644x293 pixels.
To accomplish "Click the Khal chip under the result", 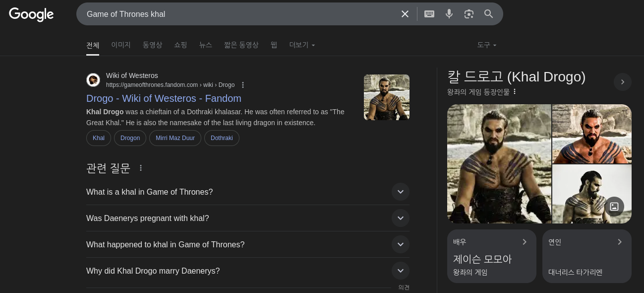I will click(x=99, y=138).
